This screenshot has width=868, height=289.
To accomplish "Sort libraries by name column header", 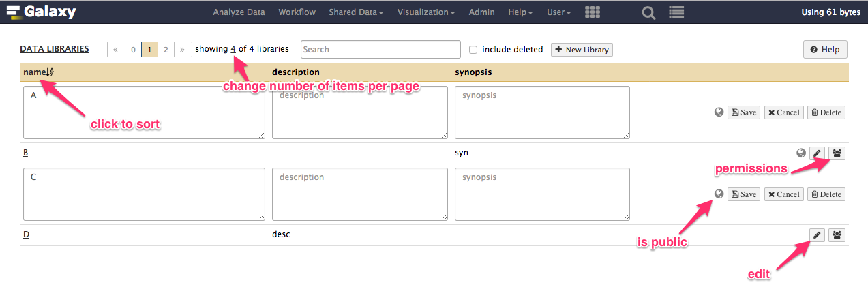I will 38,72.
